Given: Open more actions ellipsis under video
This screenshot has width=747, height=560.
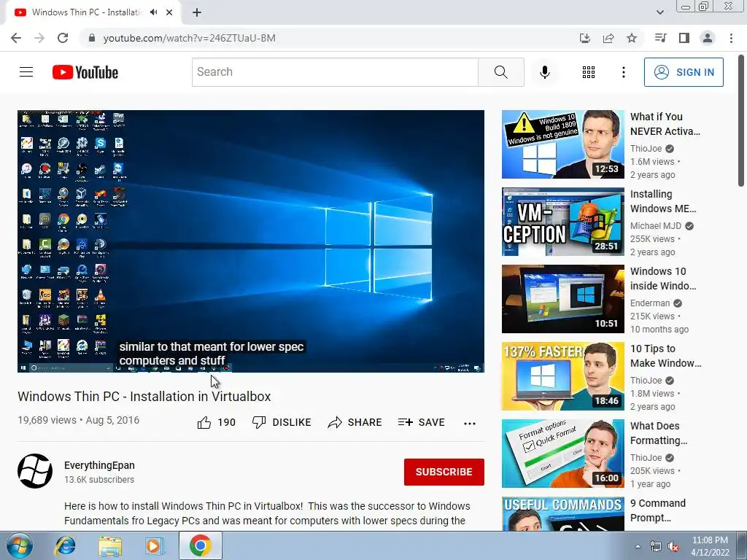Looking at the screenshot, I should pyautogui.click(x=470, y=423).
